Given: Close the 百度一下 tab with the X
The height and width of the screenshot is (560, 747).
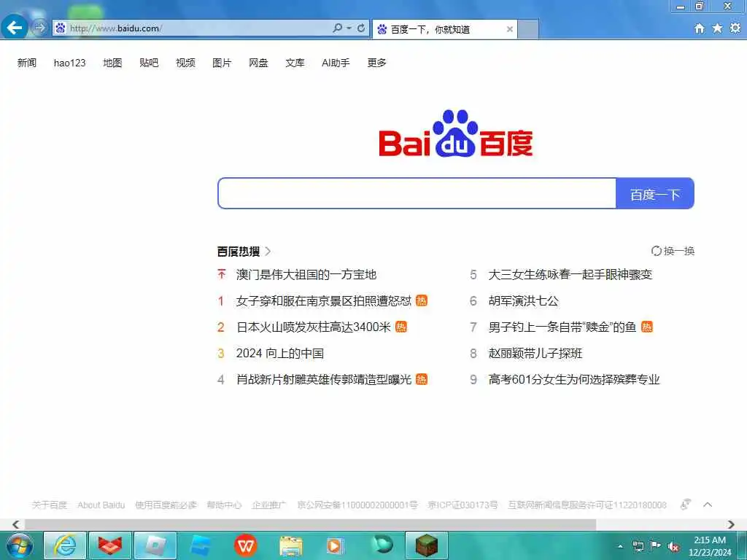Looking at the screenshot, I should pyautogui.click(x=509, y=29).
